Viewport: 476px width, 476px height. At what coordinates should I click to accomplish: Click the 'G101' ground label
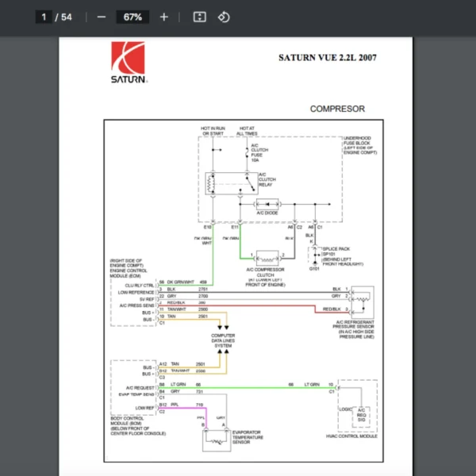[314, 269]
